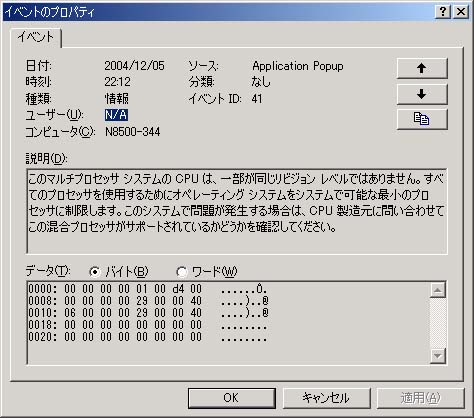The image size is (474, 418).
Task: Click inside the 説明 description text box
Action: point(237,211)
